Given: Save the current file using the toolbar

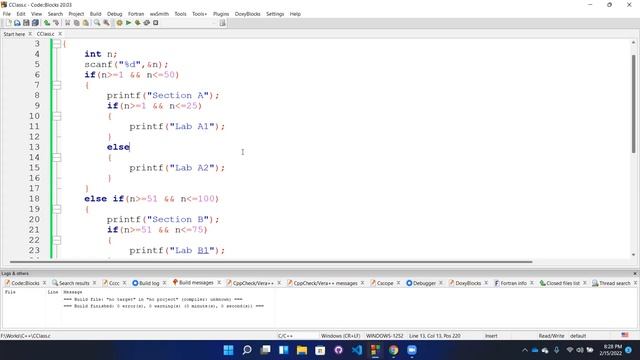Looking at the screenshot, I should [x=26, y=23].
